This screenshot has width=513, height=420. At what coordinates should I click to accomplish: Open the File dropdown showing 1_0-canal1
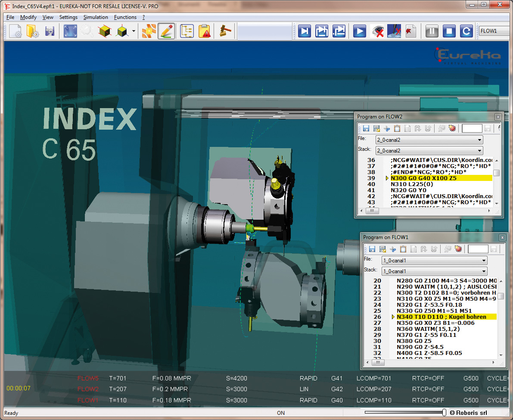[x=435, y=261]
